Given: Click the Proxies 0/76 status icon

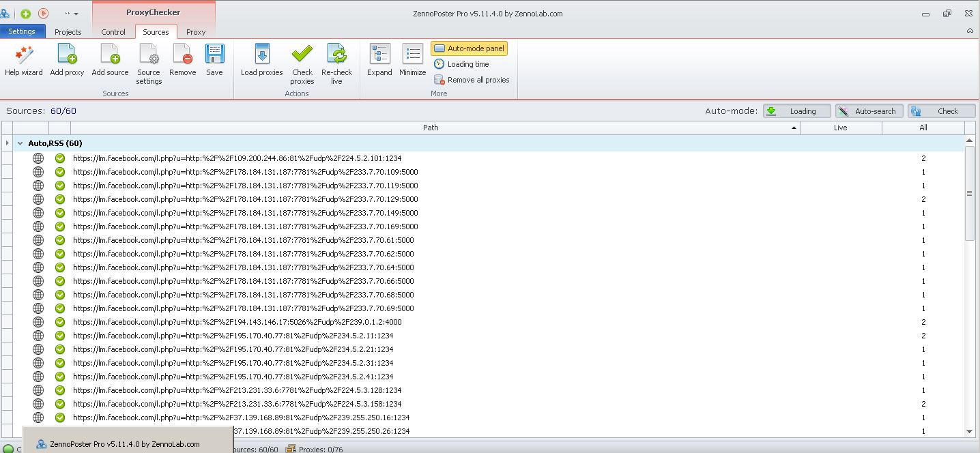Looking at the screenshot, I should (x=291, y=449).
